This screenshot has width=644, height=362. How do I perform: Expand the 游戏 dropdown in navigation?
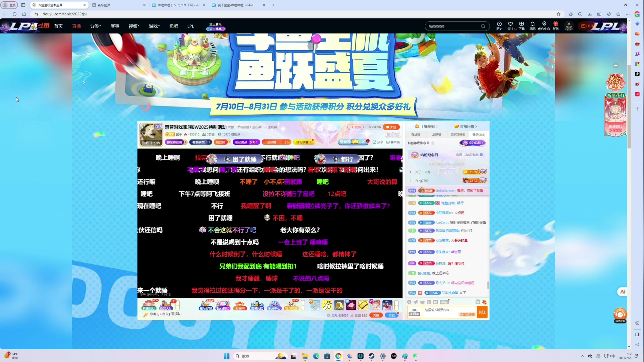pos(154,26)
